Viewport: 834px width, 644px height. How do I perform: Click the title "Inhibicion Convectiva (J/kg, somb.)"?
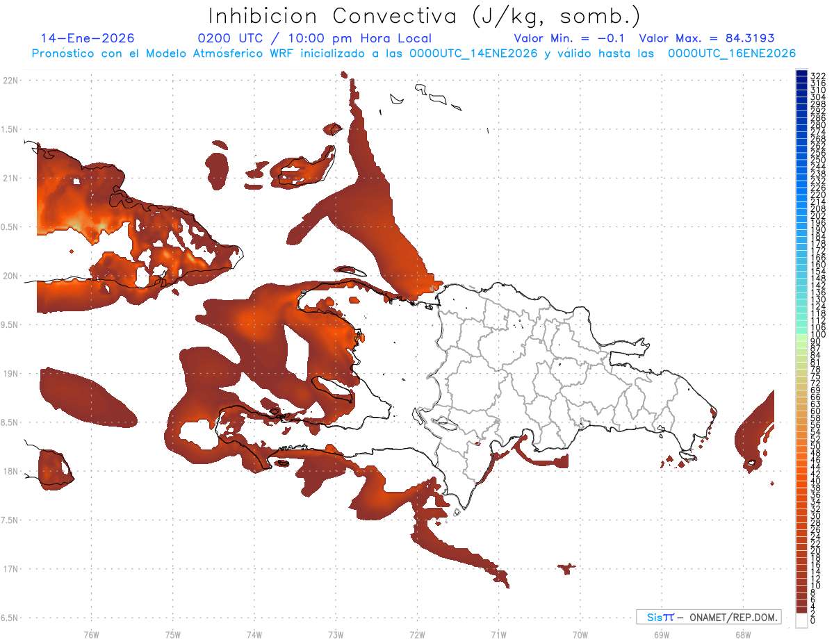tap(425, 17)
